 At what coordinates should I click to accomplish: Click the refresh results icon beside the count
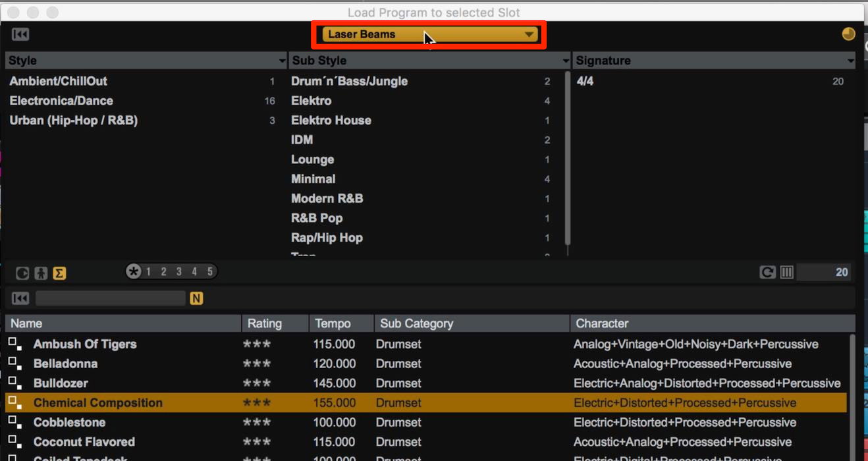point(767,273)
